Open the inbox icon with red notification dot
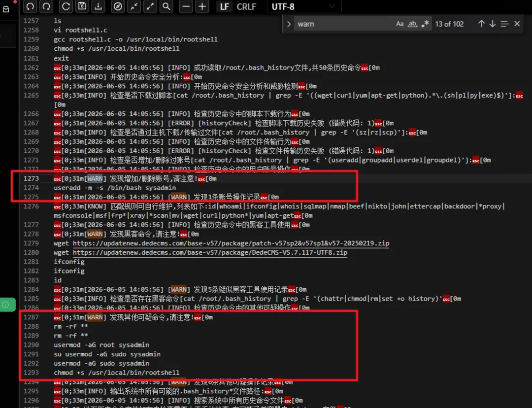This screenshot has height=408, width=532. pyautogui.click(x=6, y=9)
